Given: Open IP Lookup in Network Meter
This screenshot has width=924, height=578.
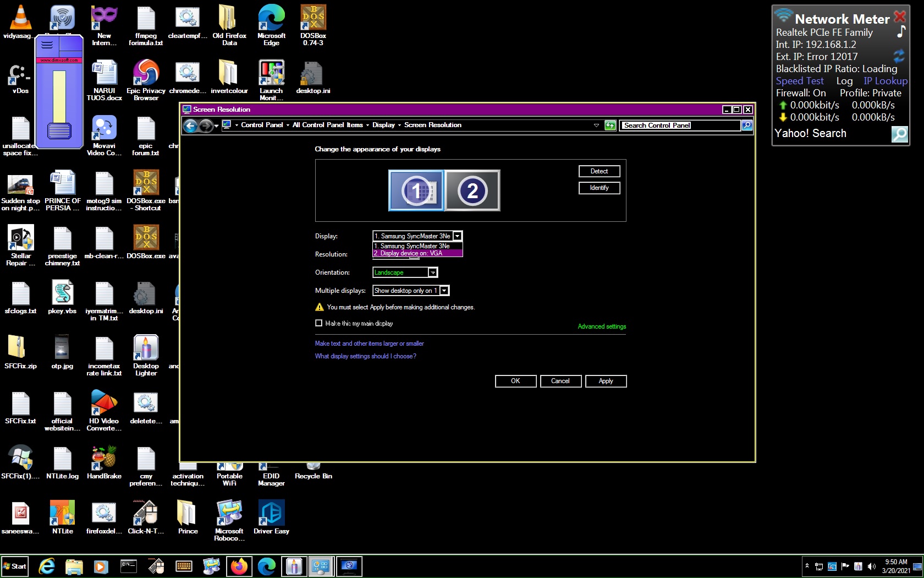Looking at the screenshot, I should click(x=885, y=81).
